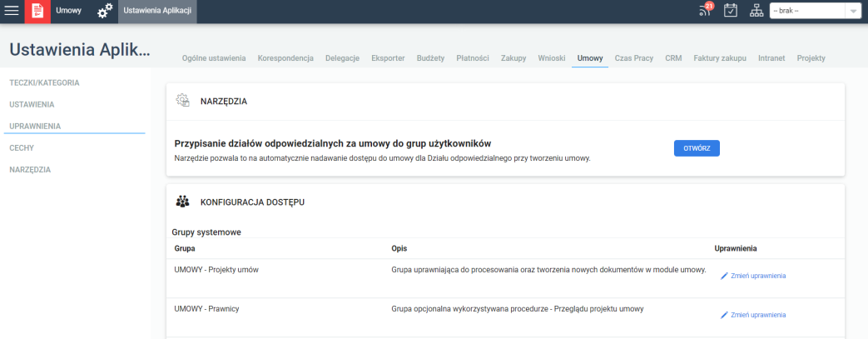Switch to Faktury zakupu tab
Image resolution: width=868 pixels, height=339 pixels.
(x=720, y=58)
